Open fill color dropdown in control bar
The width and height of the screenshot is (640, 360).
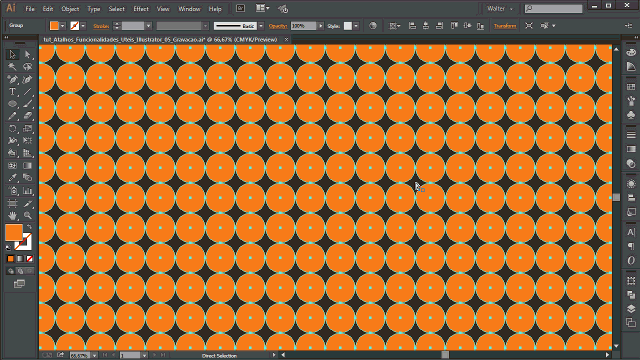[x=62, y=26]
